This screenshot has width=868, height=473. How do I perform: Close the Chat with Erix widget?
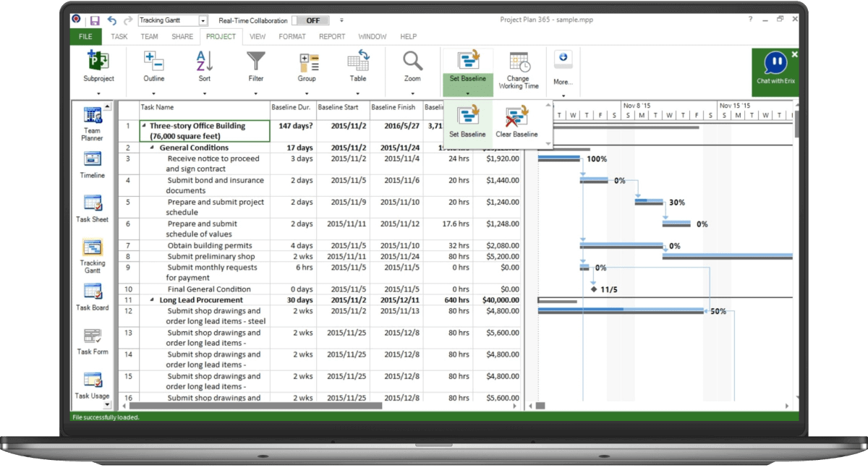pos(794,54)
